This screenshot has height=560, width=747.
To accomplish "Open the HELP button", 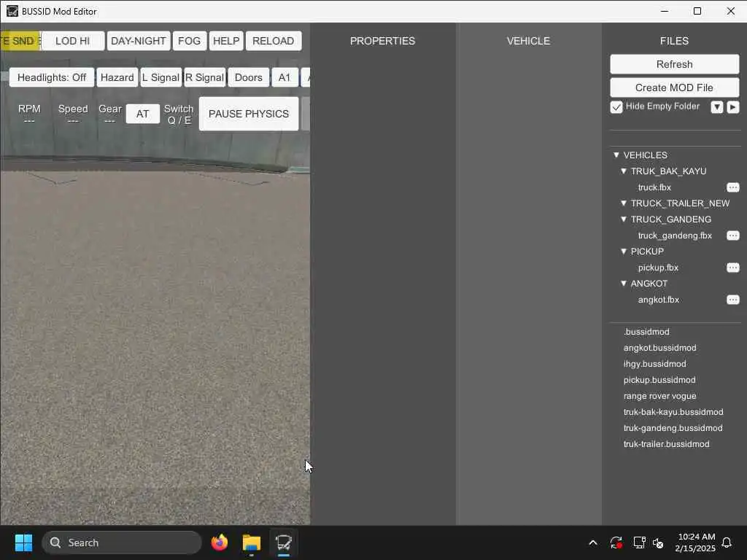I will point(226,41).
